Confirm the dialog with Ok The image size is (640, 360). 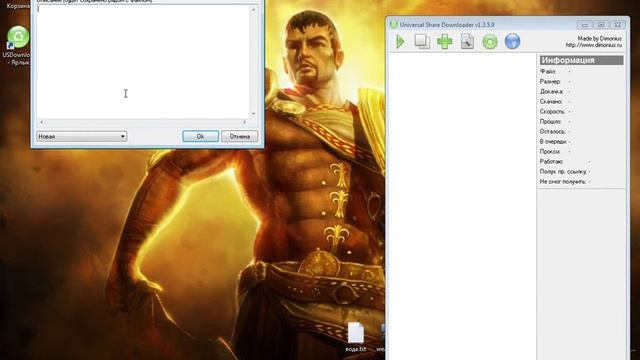click(x=200, y=136)
